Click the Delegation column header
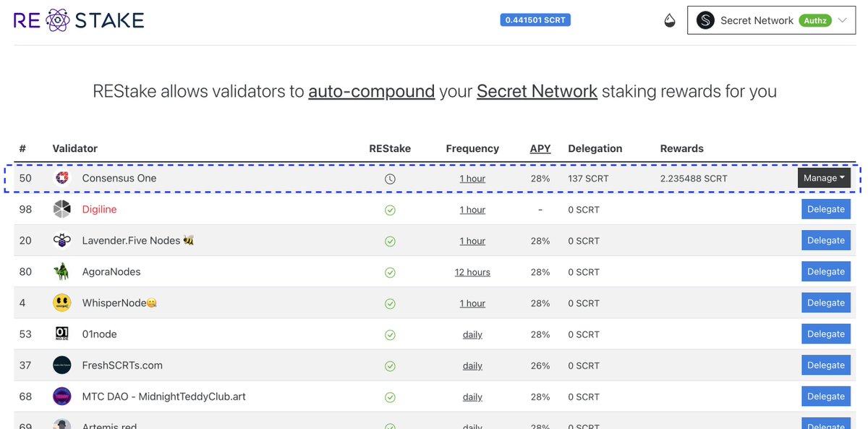 595,148
